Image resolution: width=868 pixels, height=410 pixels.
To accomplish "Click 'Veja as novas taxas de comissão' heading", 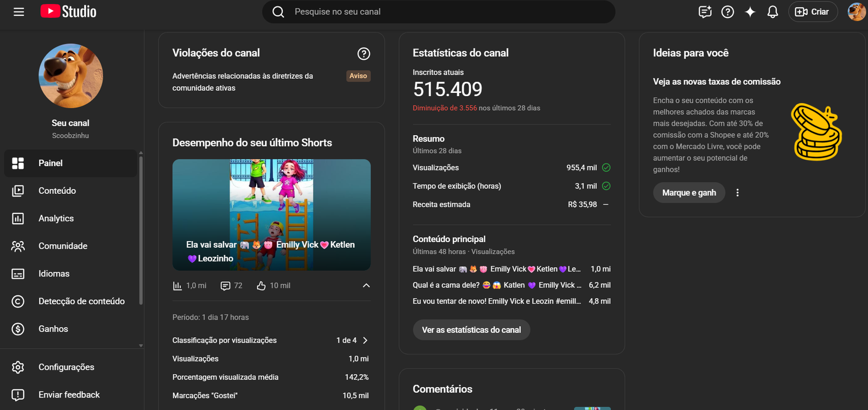I will (717, 81).
